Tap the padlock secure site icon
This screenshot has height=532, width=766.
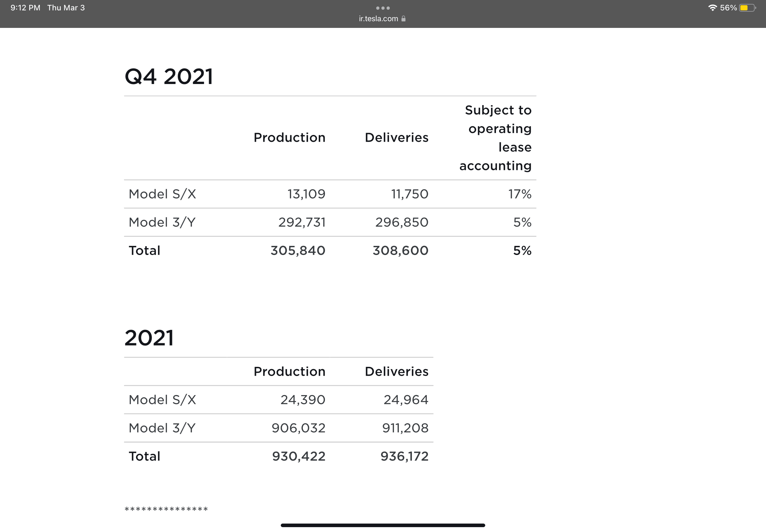pos(403,19)
